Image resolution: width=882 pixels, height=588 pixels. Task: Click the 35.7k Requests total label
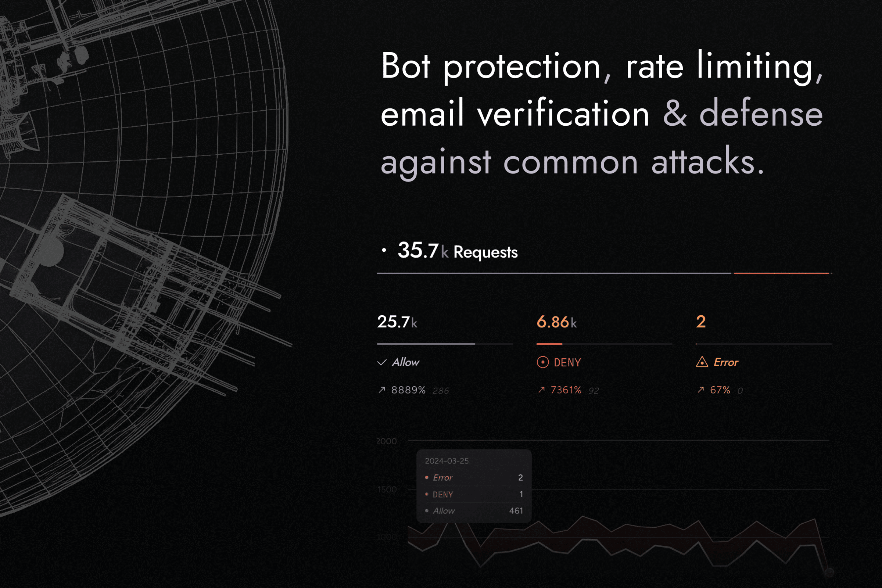(x=458, y=251)
